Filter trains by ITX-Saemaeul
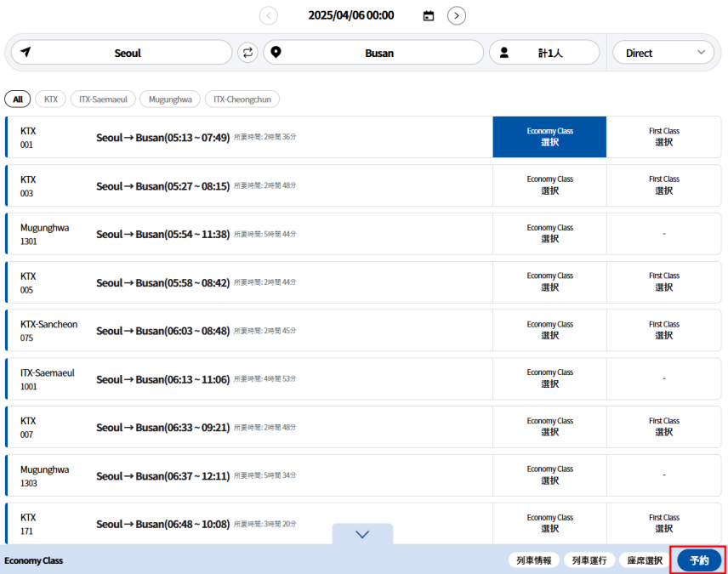728x574 pixels. (x=103, y=99)
